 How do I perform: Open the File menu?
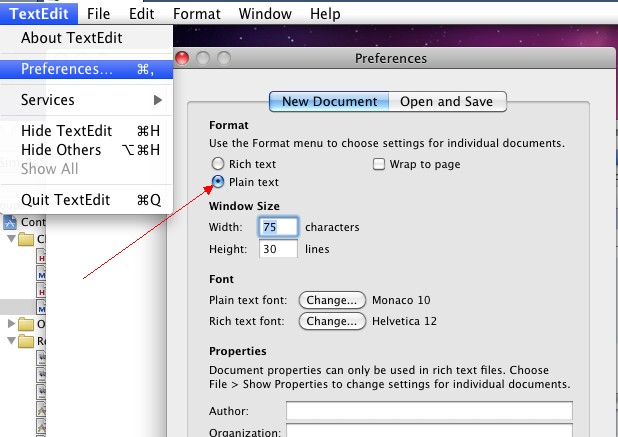(x=98, y=14)
